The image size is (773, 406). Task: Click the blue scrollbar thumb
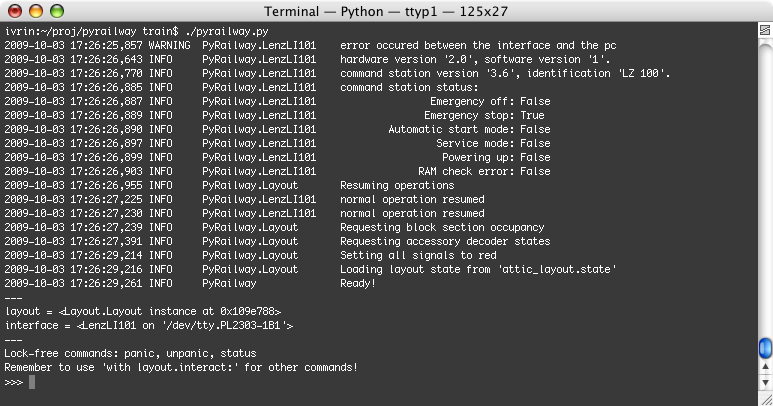(x=765, y=348)
